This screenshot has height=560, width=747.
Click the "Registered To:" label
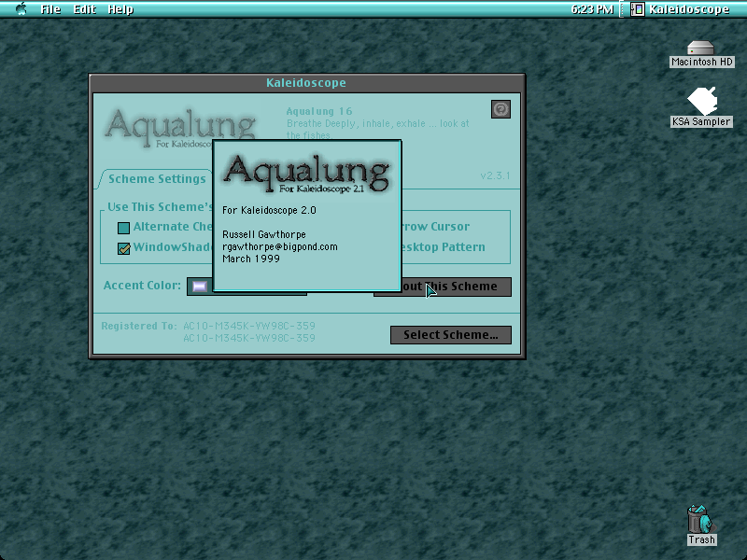tap(138, 326)
